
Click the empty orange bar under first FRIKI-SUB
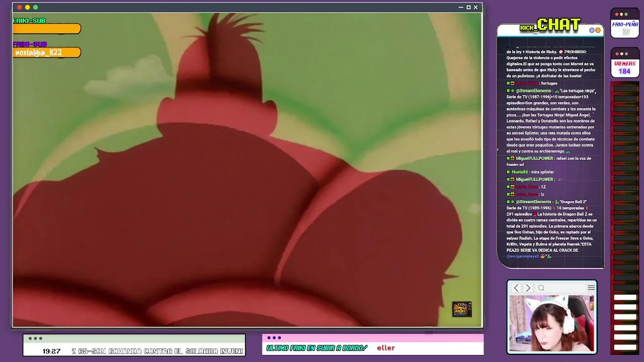click(47, 29)
